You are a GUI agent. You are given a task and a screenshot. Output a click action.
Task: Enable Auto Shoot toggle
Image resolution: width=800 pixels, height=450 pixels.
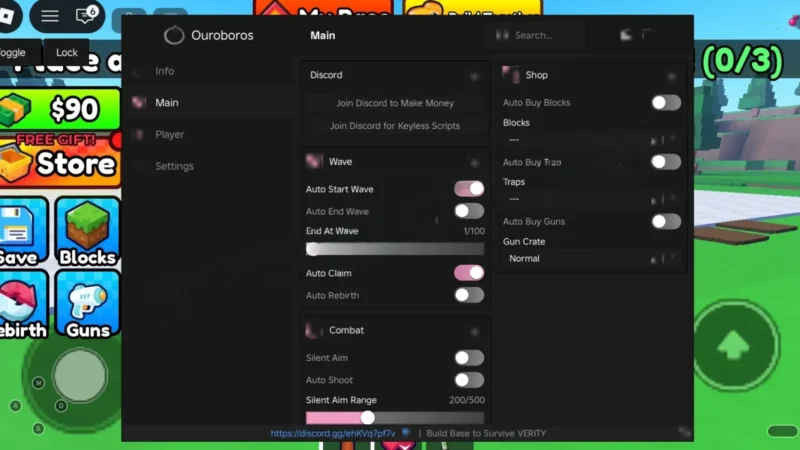(x=469, y=380)
